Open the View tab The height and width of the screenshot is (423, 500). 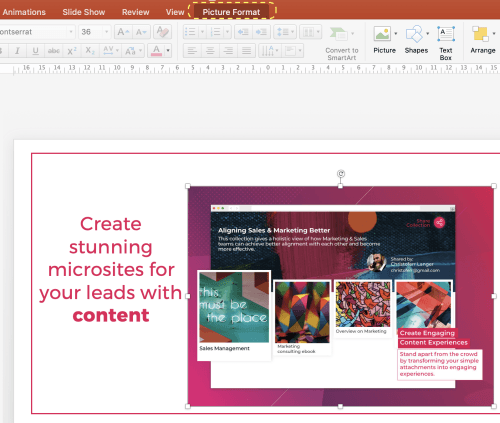pos(175,12)
